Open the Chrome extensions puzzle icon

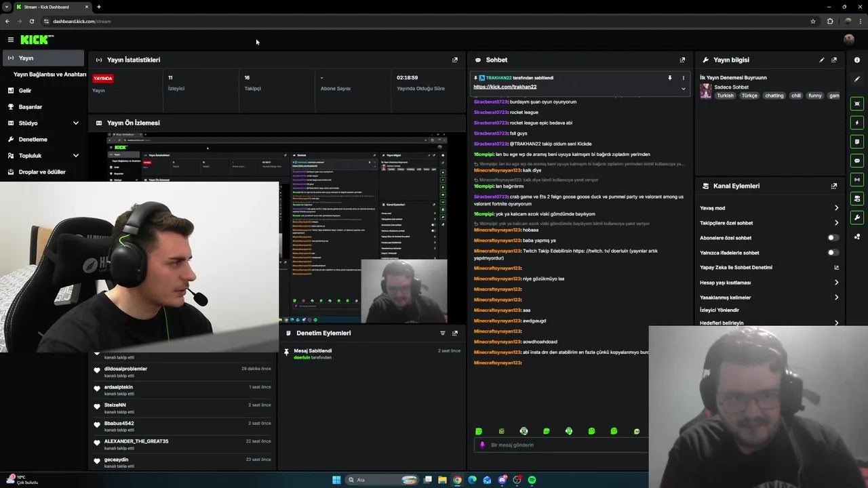point(830,21)
